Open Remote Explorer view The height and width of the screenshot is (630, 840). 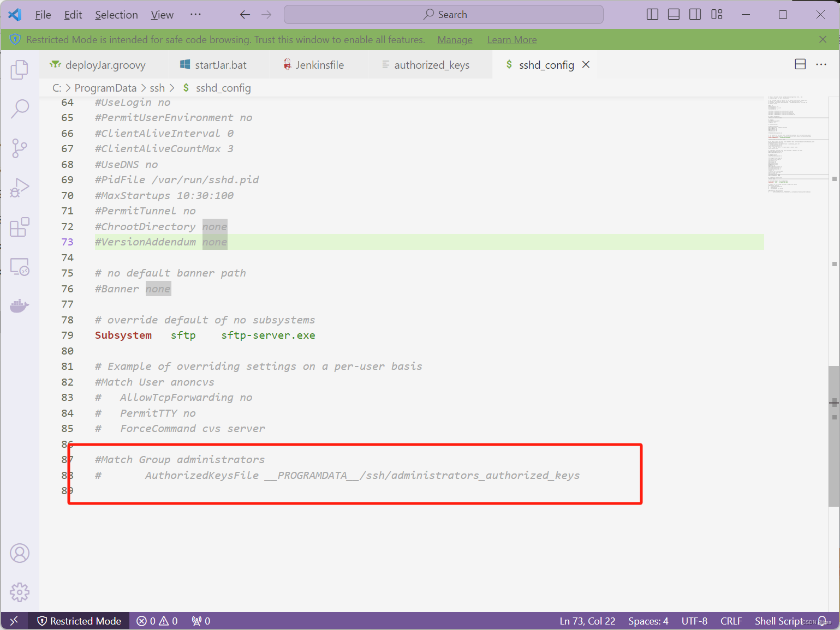coord(20,267)
